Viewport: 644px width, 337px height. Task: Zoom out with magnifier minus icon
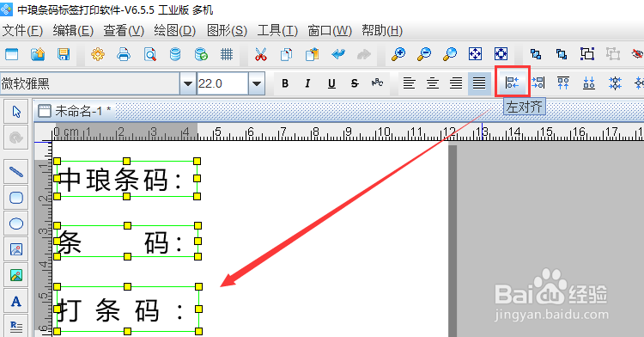pyautogui.click(x=424, y=54)
